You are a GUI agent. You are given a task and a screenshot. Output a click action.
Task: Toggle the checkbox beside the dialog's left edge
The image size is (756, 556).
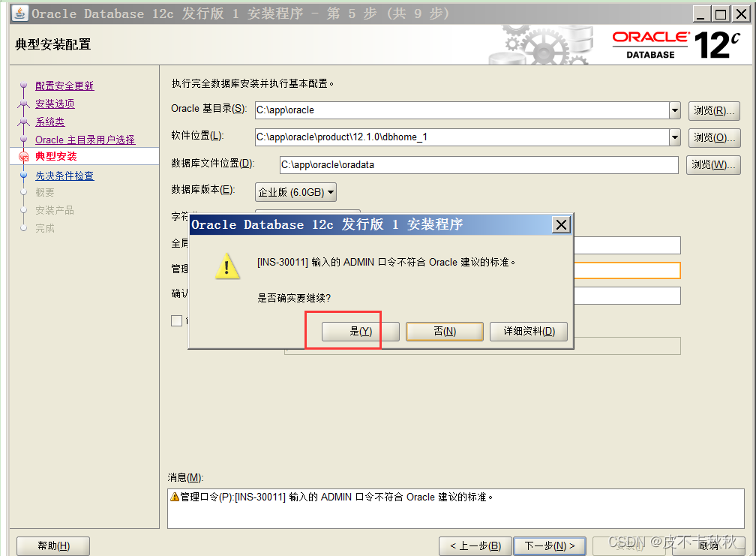tap(176, 320)
